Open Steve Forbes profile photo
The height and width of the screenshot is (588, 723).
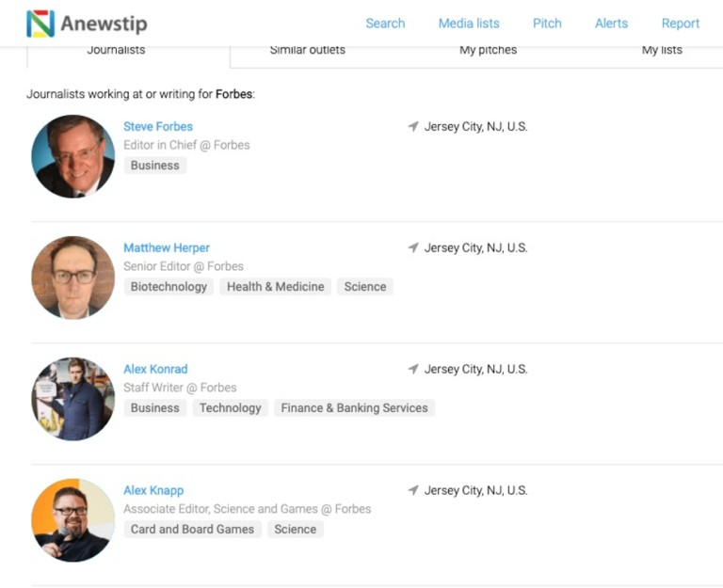(72, 156)
